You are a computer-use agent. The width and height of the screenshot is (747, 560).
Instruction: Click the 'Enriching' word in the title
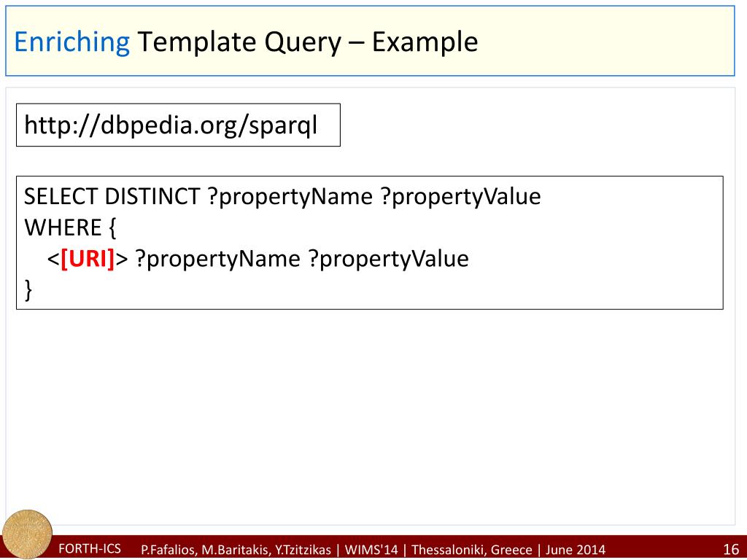(x=72, y=42)
